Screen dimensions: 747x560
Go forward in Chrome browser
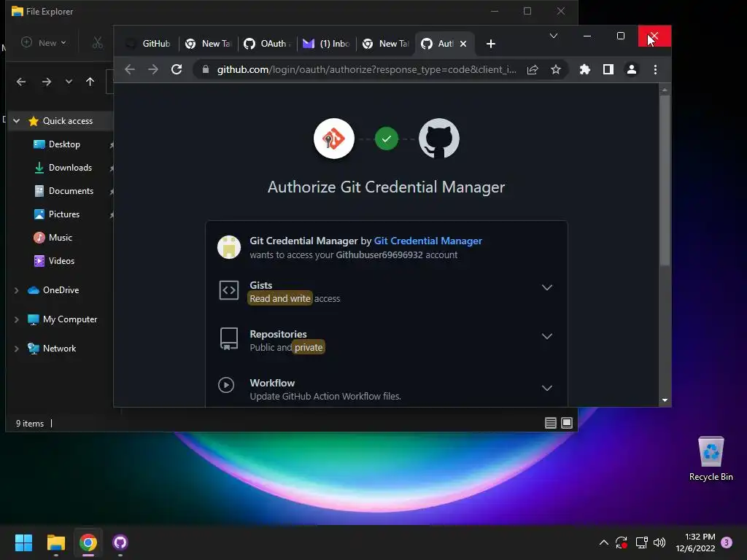pos(153,69)
